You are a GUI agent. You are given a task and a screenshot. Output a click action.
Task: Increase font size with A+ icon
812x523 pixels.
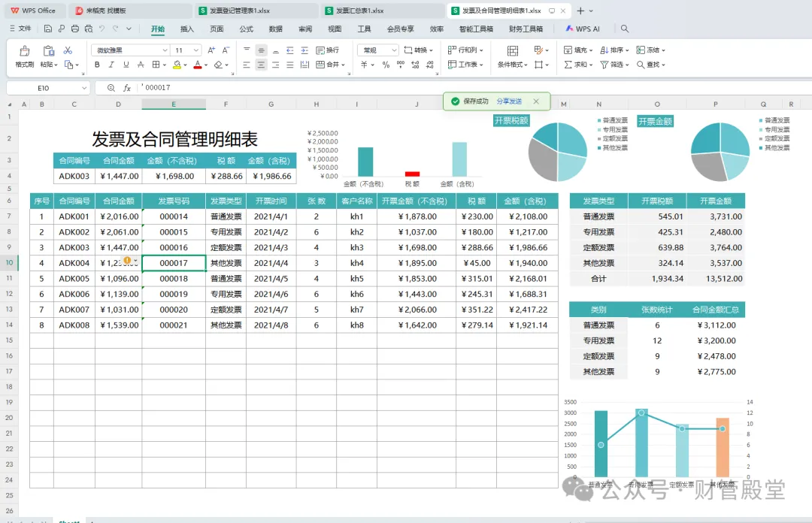[x=211, y=50]
